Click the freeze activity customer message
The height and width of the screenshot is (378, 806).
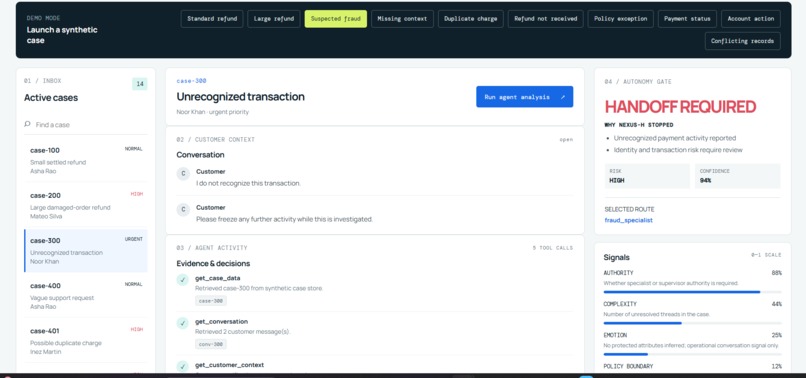[x=284, y=219]
